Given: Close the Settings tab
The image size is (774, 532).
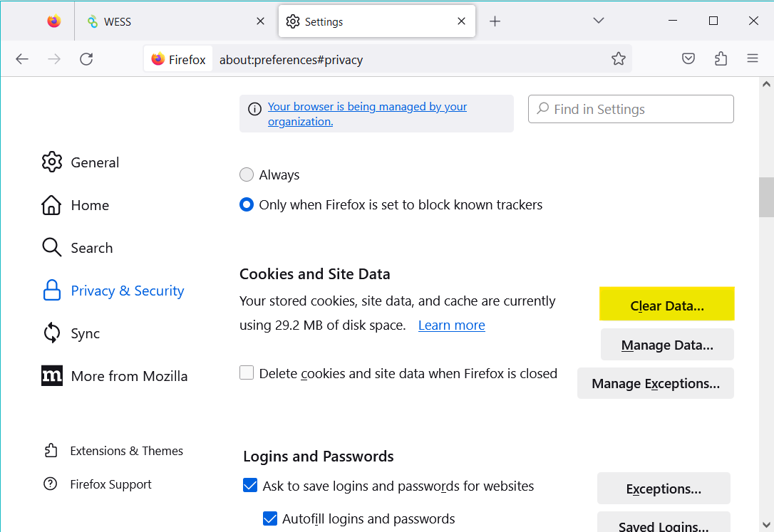Looking at the screenshot, I should (461, 21).
